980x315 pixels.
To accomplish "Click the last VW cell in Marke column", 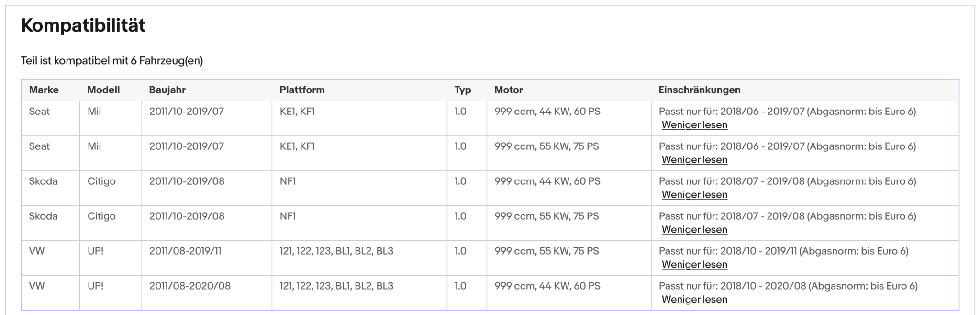I will (50, 293).
